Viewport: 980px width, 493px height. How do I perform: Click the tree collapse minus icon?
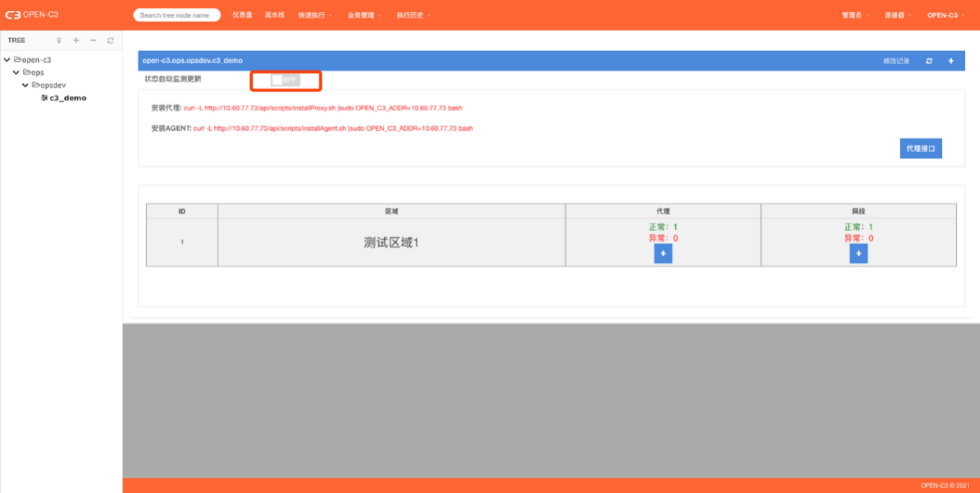point(93,40)
